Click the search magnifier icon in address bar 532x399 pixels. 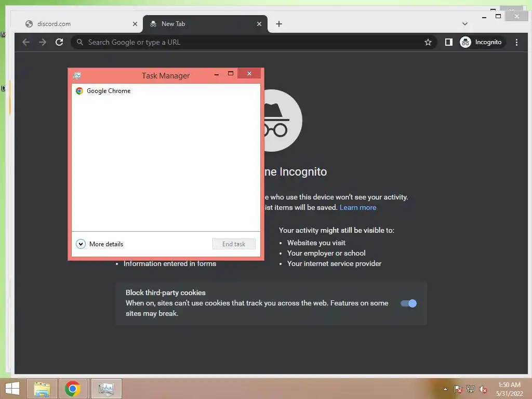(79, 42)
